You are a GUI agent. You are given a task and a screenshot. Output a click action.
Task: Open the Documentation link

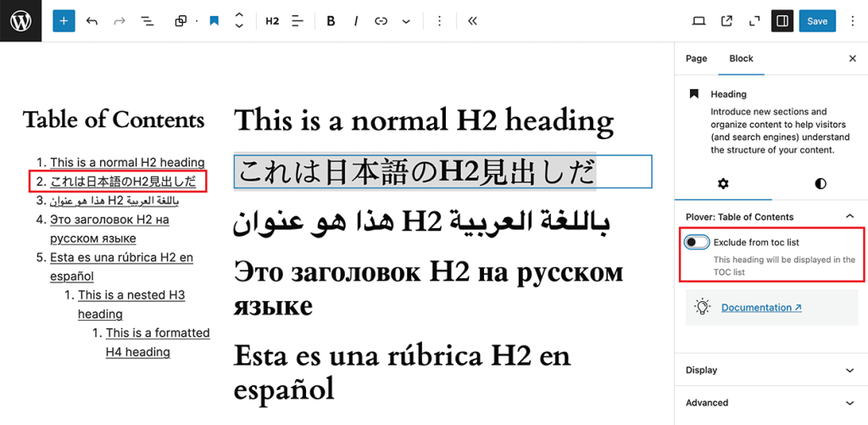point(761,308)
